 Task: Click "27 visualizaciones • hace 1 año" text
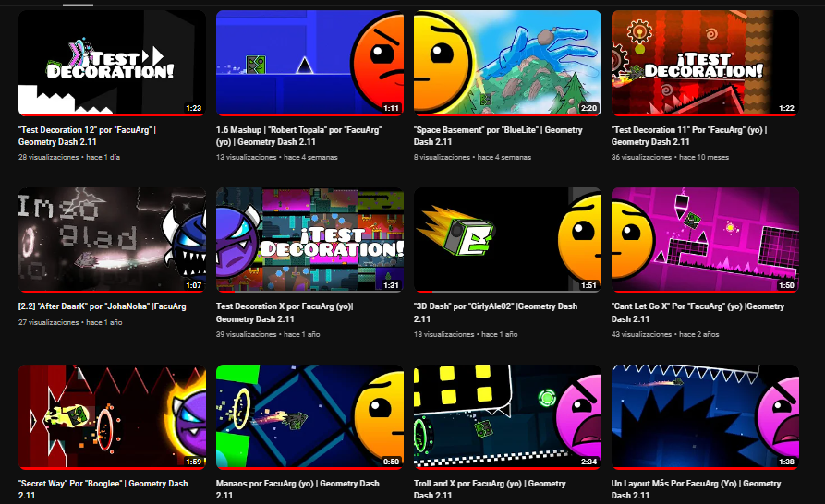click(70, 322)
